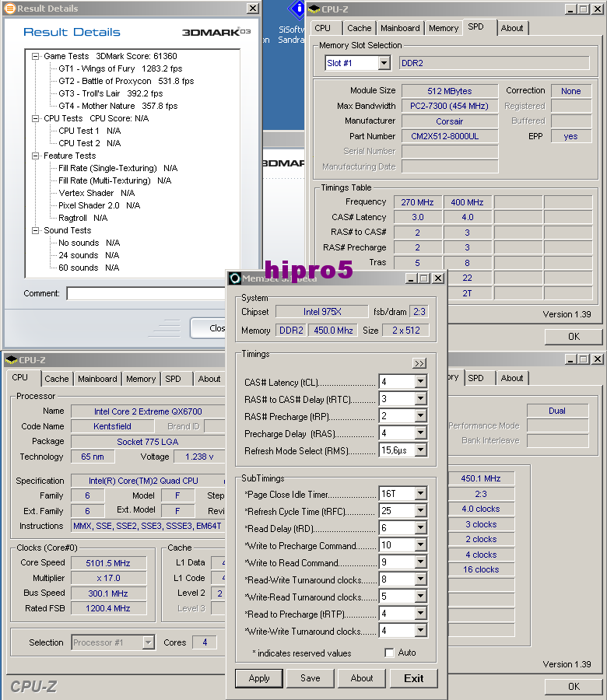Click the Part Number CM2X512-8000UL field
Image resolution: width=607 pixels, height=700 pixels.
(450, 136)
